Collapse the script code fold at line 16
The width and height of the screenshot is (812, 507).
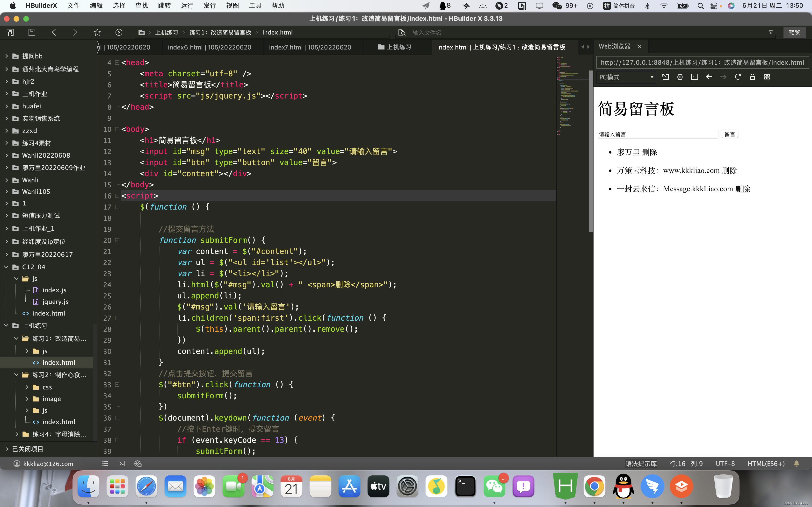pos(117,196)
